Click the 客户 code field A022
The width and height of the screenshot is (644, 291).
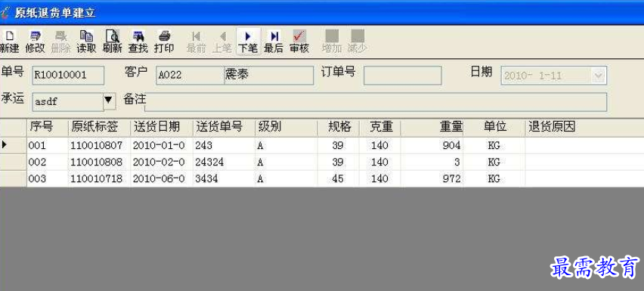(190, 75)
